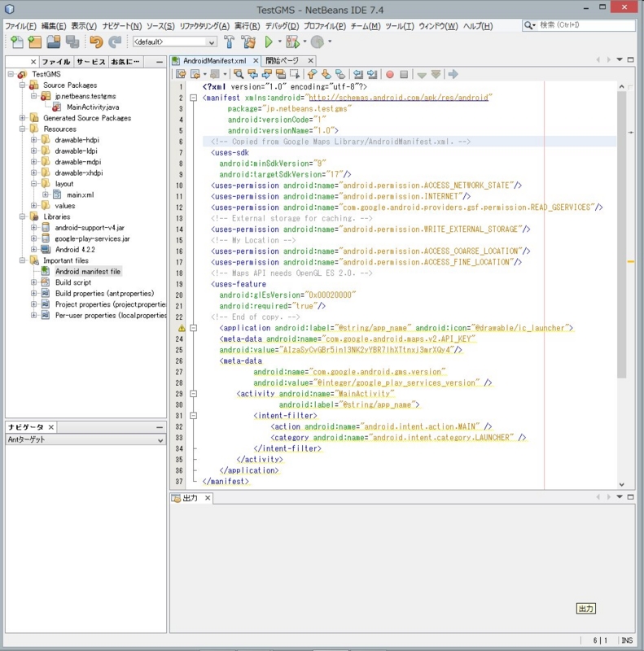The height and width of the screenshot is (651, 644).
Task: Minimize the projects panel with dash button
Action: click(160, 62)
